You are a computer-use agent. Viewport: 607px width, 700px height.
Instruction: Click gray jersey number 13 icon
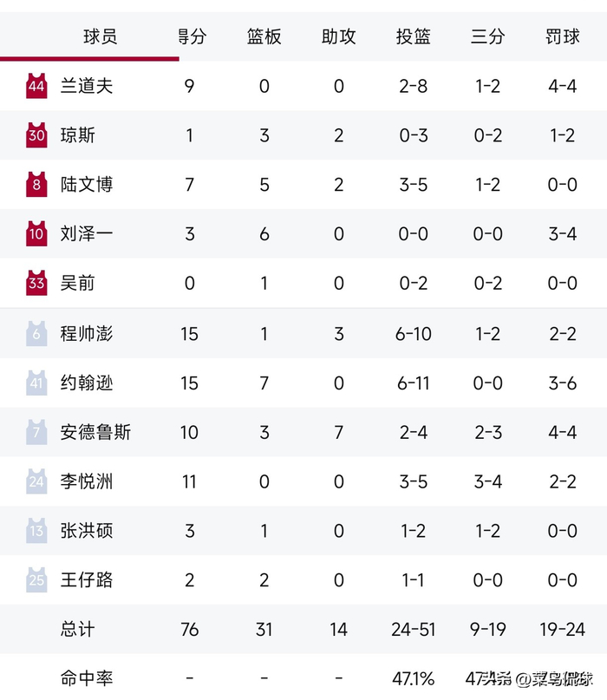(x=36, y=531)
